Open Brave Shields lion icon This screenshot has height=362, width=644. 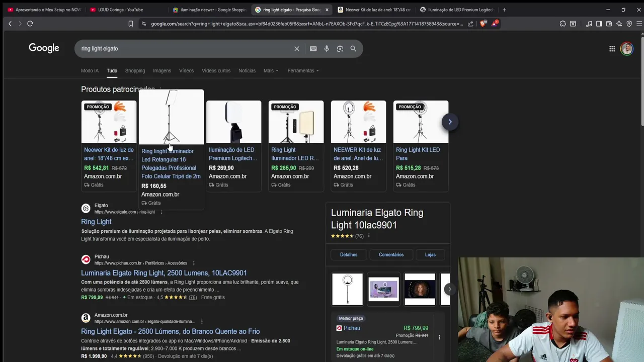[483, 24]
